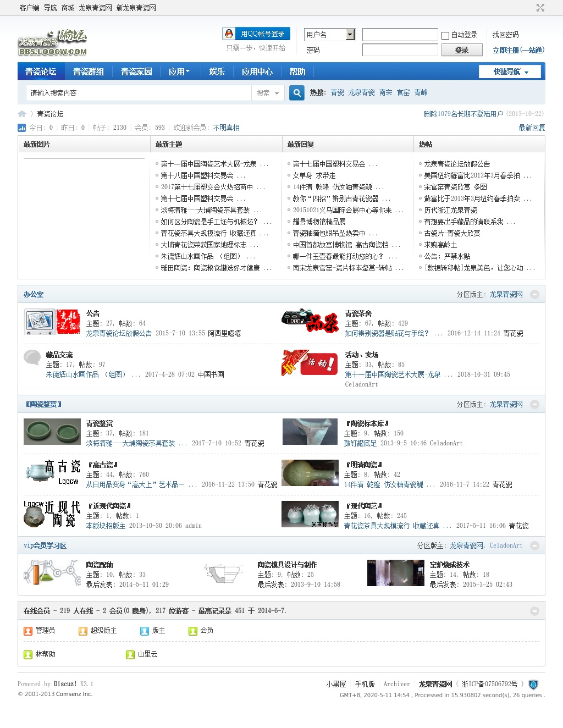Collapse the vip会员学习区 section
This screenshot has width=563, height=728.
[534, 545]
